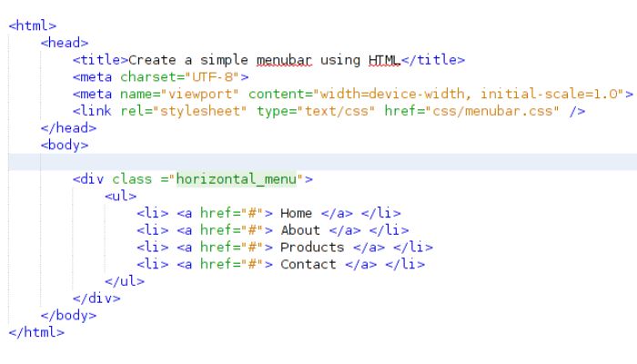The width and height of the screenshot is (637, 364).
Task: Click the misspelled word menubar in title
Action: (284, 60)
